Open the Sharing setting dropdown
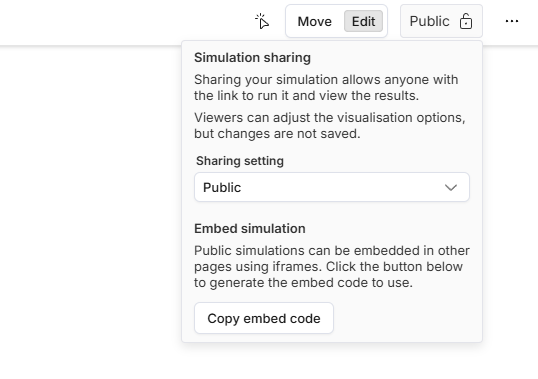 [x=332, y=187]
